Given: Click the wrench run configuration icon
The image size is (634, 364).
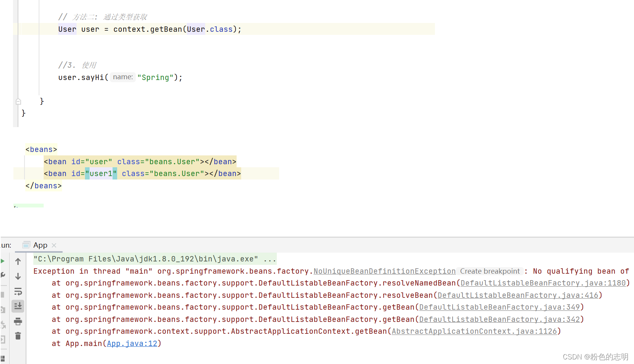Looking at the screenshot, I should point(2,276).
